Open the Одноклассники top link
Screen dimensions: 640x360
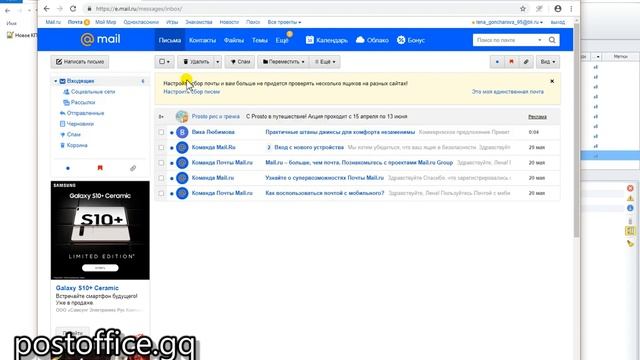click(x=141, y=22)
